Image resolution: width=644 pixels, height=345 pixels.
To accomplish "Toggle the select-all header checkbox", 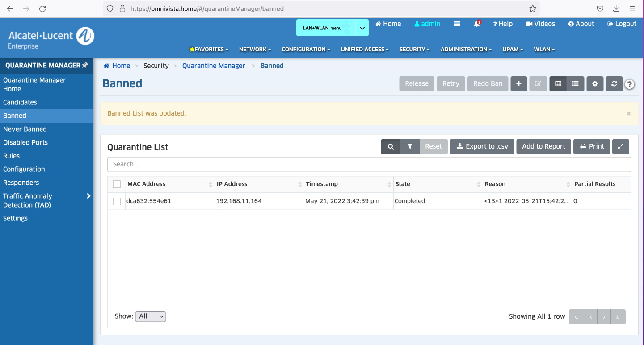I will pyautogui.click(x=117, y=184).
